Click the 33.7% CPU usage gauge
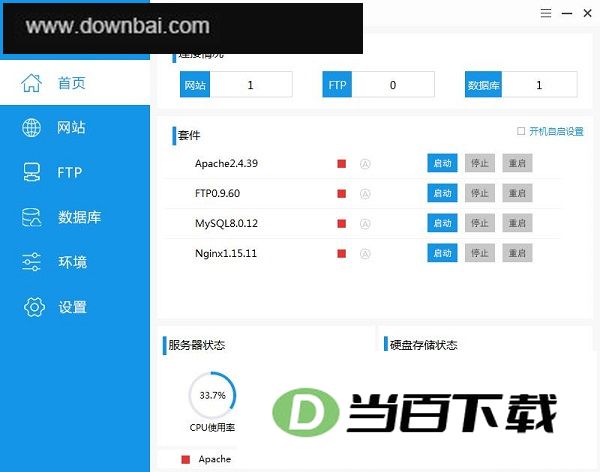This screenshot has width=600, height=472. pos(212,395)
